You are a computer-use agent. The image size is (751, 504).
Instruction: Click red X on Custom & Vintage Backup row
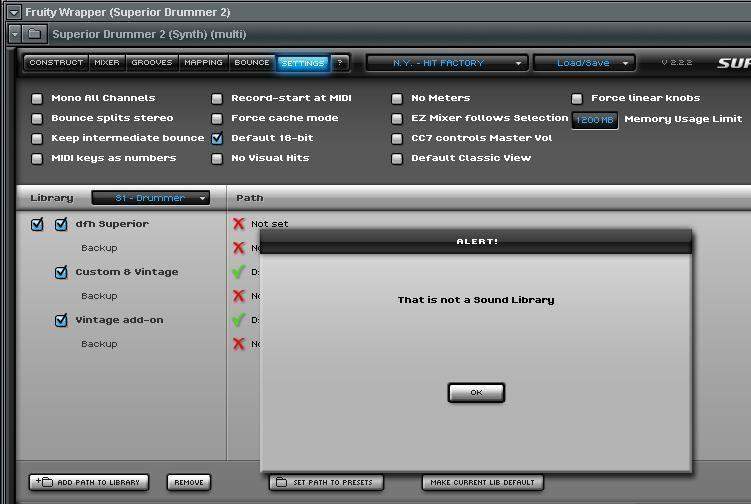point(239,295)
